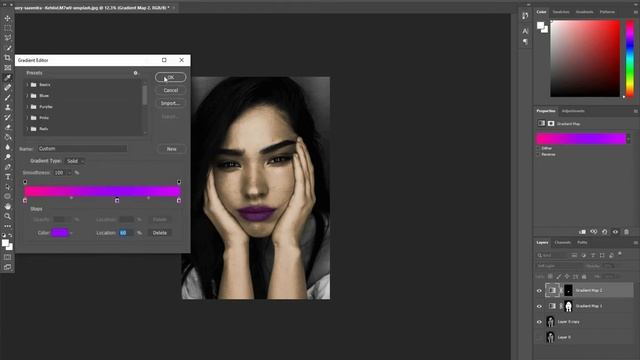This screenshot has height=360, width=640.
Task: Switch to the Adjustments tab
Action: 573,111
